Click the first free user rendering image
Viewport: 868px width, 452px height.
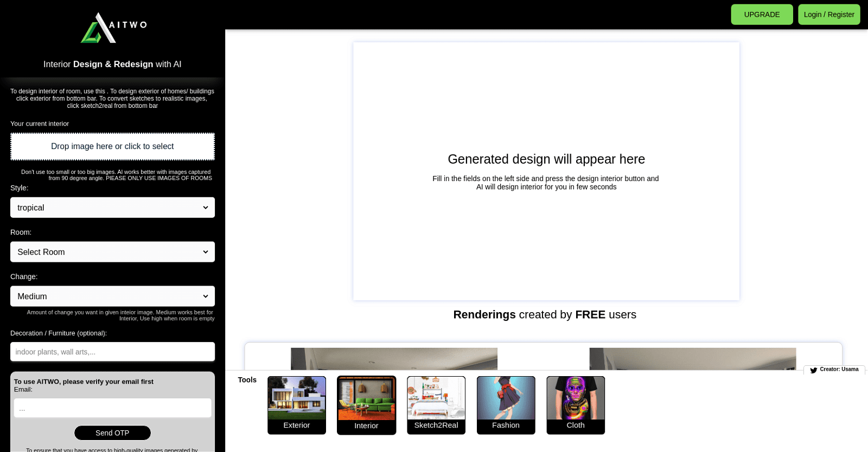[394, 359]
